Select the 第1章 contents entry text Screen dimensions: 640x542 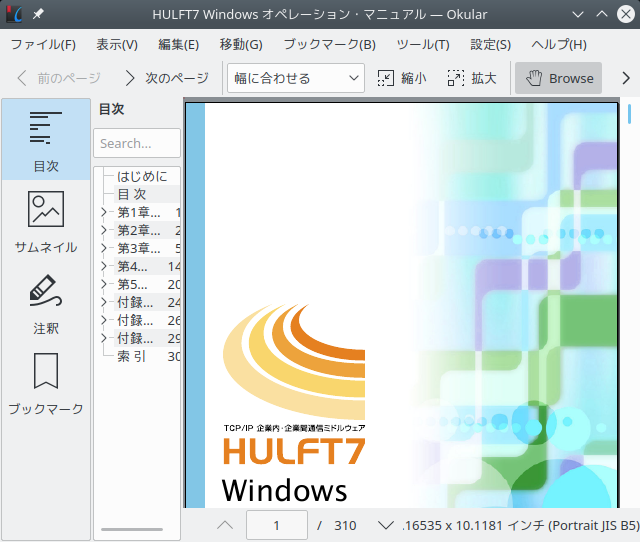(138, 212)
